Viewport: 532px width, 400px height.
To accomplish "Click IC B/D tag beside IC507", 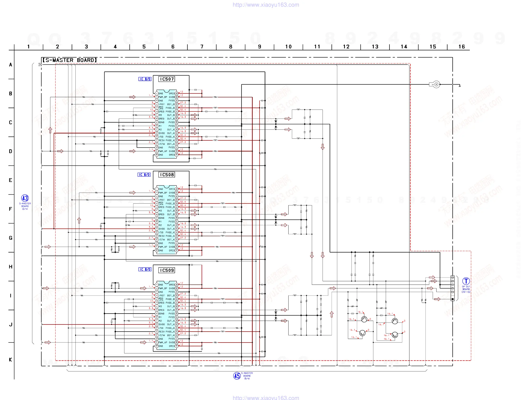I will pyautogui.click(x=145, y=79).
